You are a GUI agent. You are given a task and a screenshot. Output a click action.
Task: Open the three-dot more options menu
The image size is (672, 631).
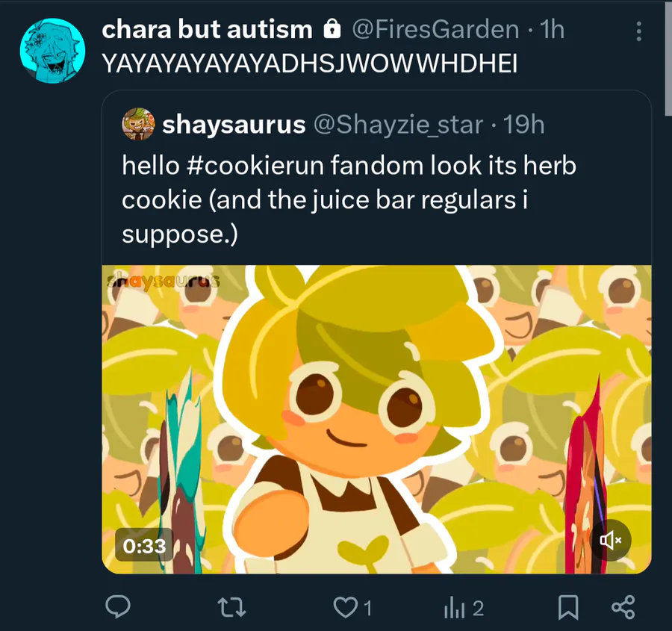pyautogui.click(x=638, y=31)
